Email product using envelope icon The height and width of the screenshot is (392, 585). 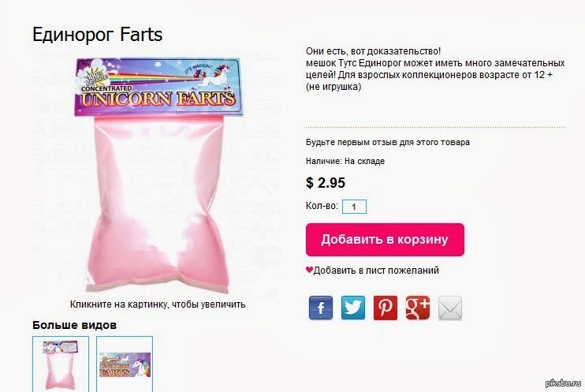click(450, 308)
